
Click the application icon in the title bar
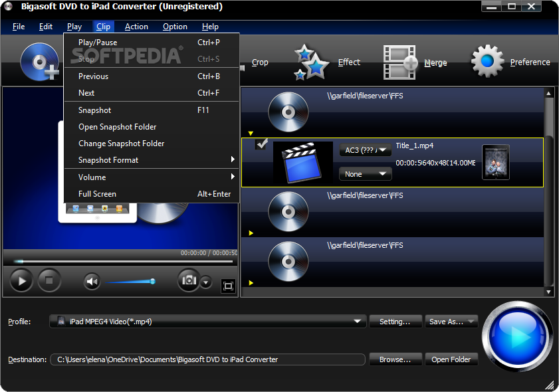(x=8, y=7)
